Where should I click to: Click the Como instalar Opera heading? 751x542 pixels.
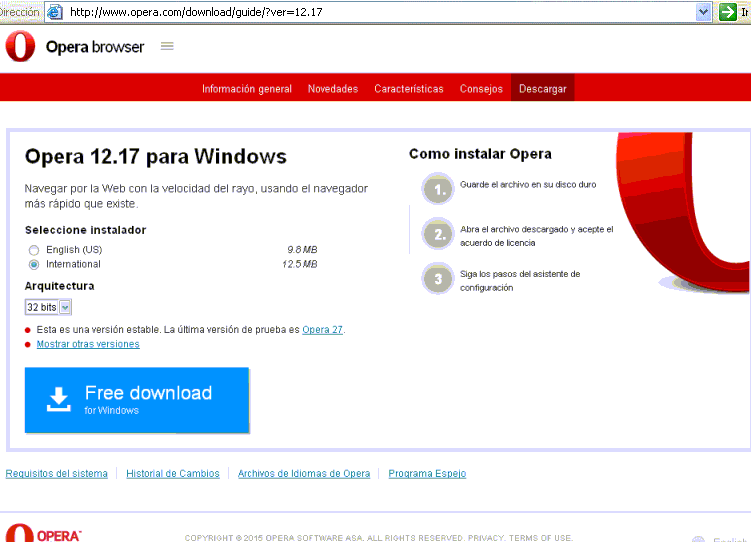coord(480,154)
